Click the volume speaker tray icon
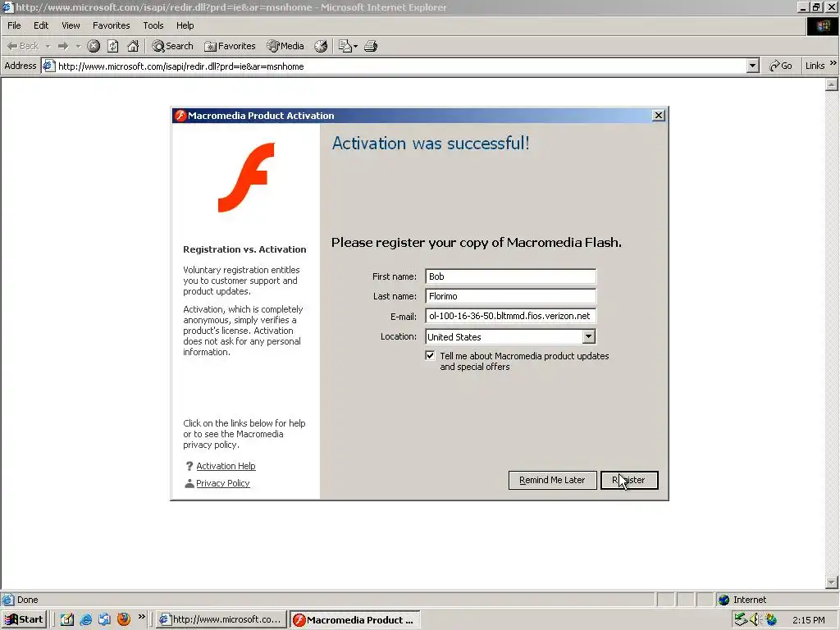 (x=756, y=619)
